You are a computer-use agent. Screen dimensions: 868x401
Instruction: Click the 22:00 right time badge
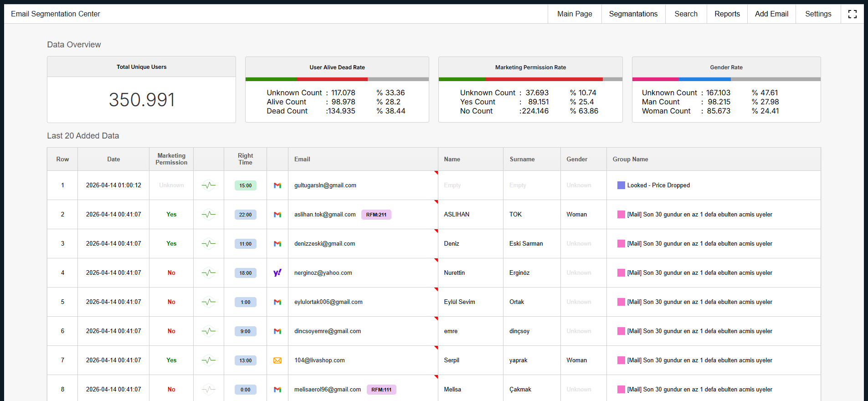pos(246,215)
